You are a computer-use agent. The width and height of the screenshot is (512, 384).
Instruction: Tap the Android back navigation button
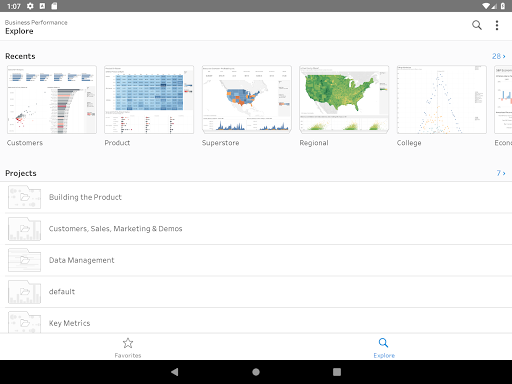(174, 372)
